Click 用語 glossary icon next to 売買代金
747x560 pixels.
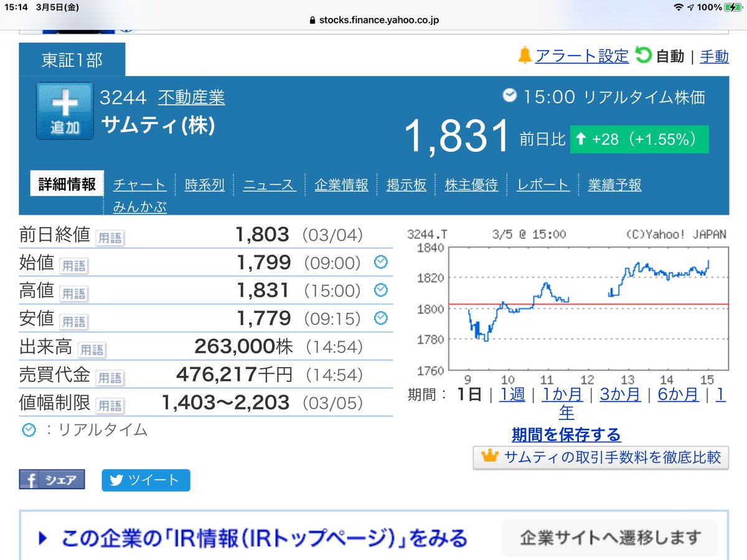[110, 378]
